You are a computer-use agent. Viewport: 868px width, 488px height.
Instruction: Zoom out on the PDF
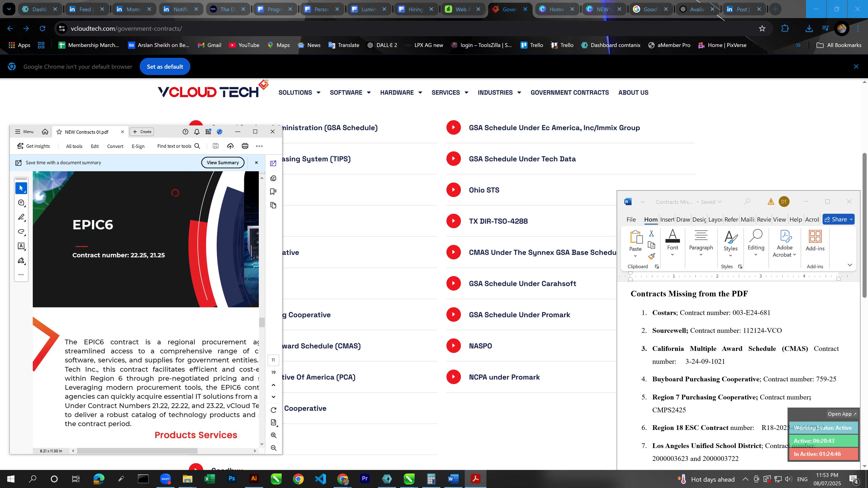[x=274, y=448]
